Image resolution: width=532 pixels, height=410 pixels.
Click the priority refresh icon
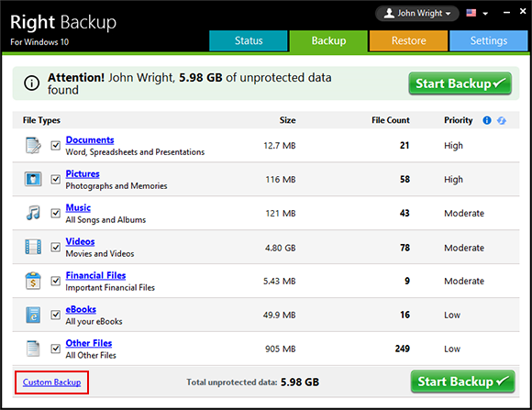pos(502,120)
